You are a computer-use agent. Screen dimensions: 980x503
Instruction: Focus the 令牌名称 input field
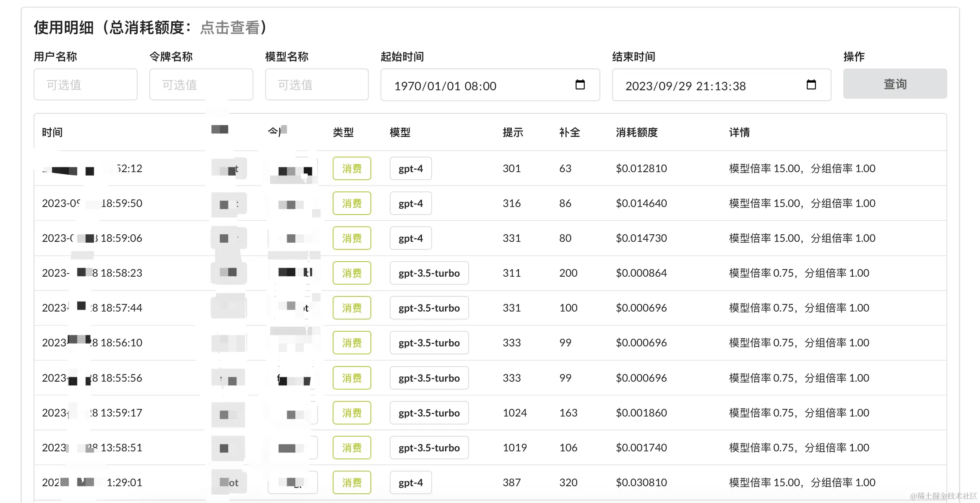[201, 85]
